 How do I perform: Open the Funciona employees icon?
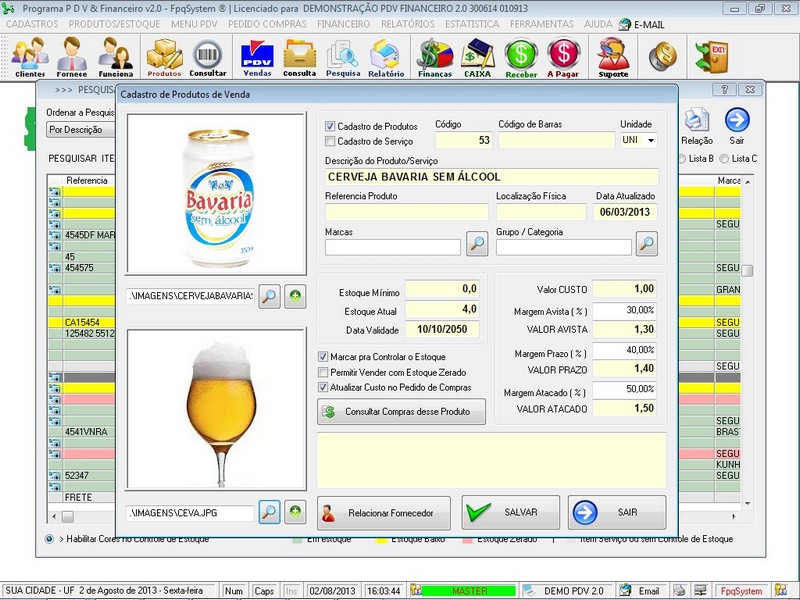[x=116, y=57]
